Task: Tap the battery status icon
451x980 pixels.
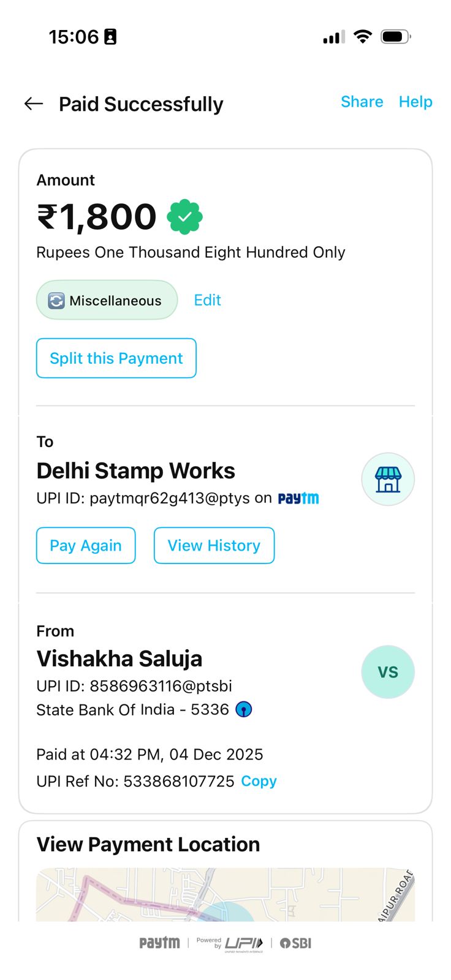Action: click(x=395, y=37)
